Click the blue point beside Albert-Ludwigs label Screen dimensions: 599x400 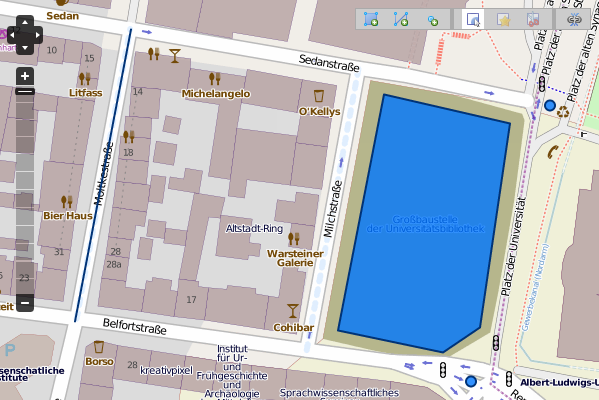(471, 381)
